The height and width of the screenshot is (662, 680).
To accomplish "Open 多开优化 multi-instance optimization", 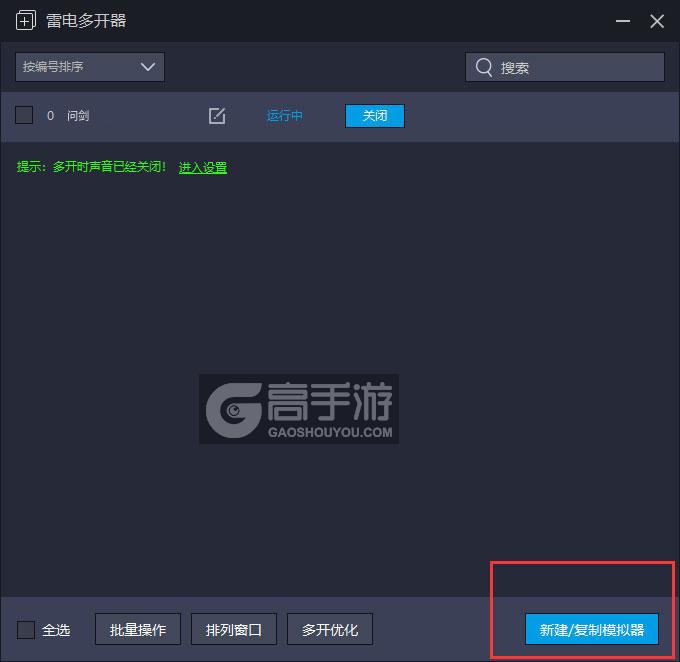I will click(330, 629).
